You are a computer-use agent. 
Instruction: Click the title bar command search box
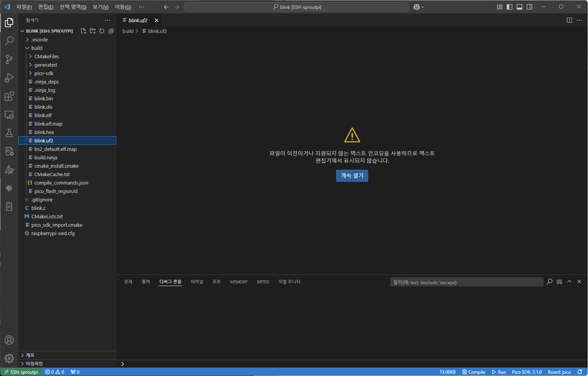297,7
